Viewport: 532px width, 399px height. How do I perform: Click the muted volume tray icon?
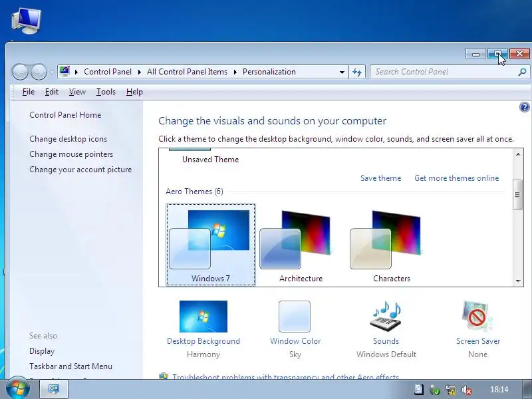[467, 390]
